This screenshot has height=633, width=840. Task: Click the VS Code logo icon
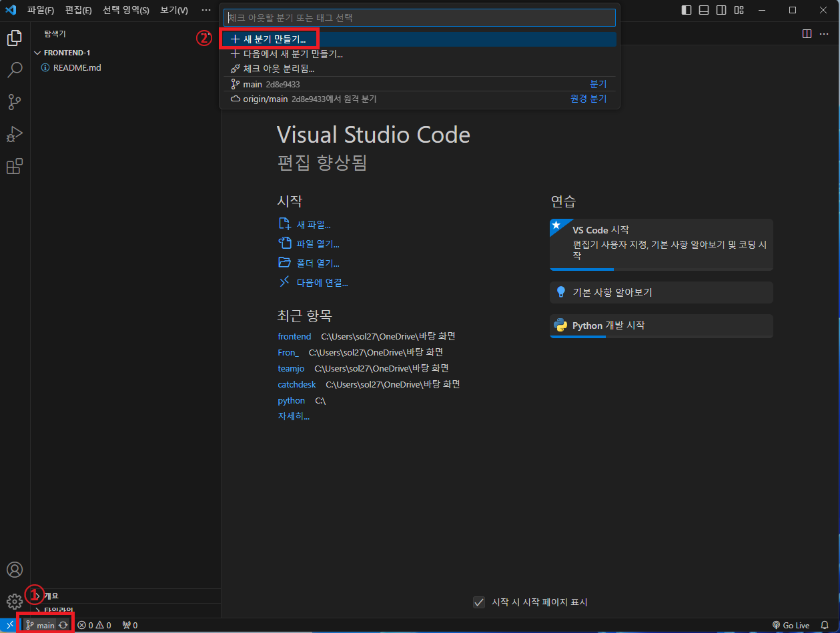11,10
